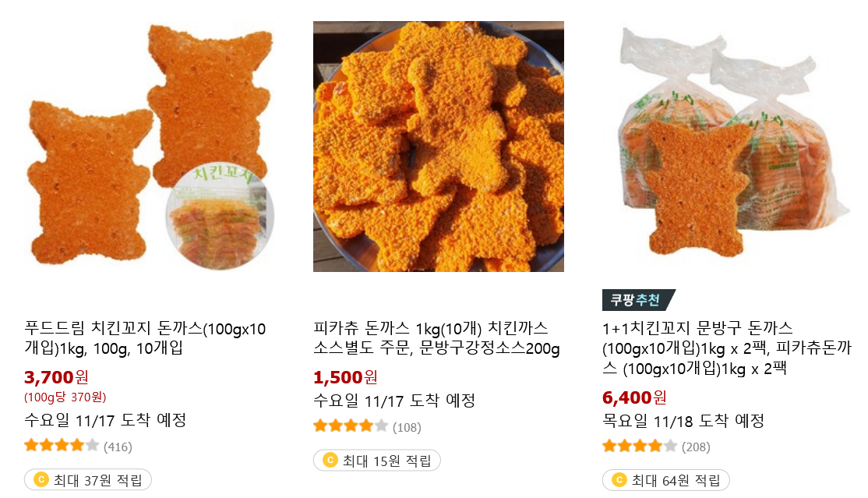Open the 1+1 치킨꼬지 bagged product image

(728, 147)
